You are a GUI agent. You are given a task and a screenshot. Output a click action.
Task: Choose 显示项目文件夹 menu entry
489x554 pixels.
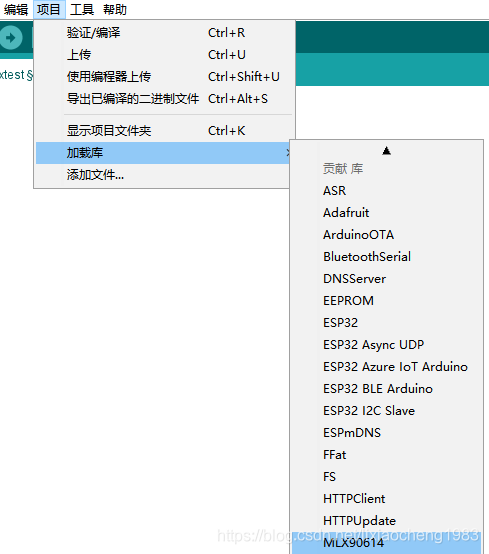(x=165, y=131)
